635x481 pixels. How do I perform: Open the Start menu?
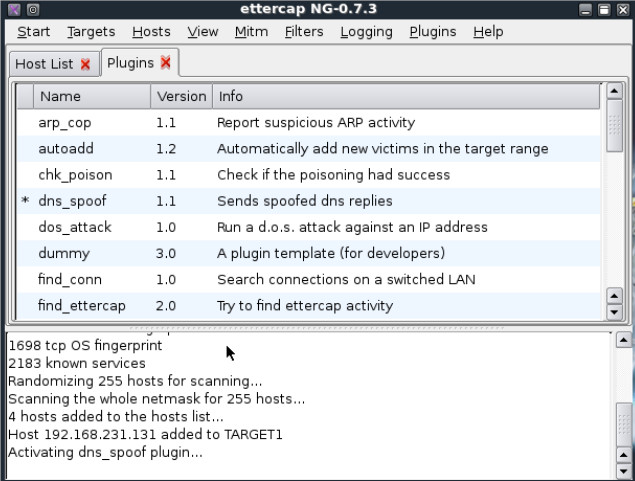click(x=34, y=32)
